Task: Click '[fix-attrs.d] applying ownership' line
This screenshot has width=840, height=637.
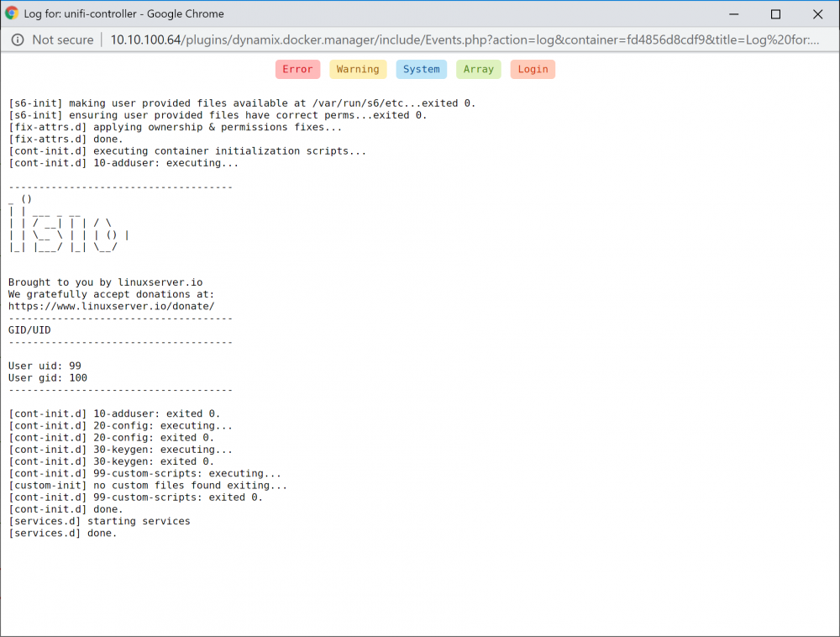Action: point(176,127)
